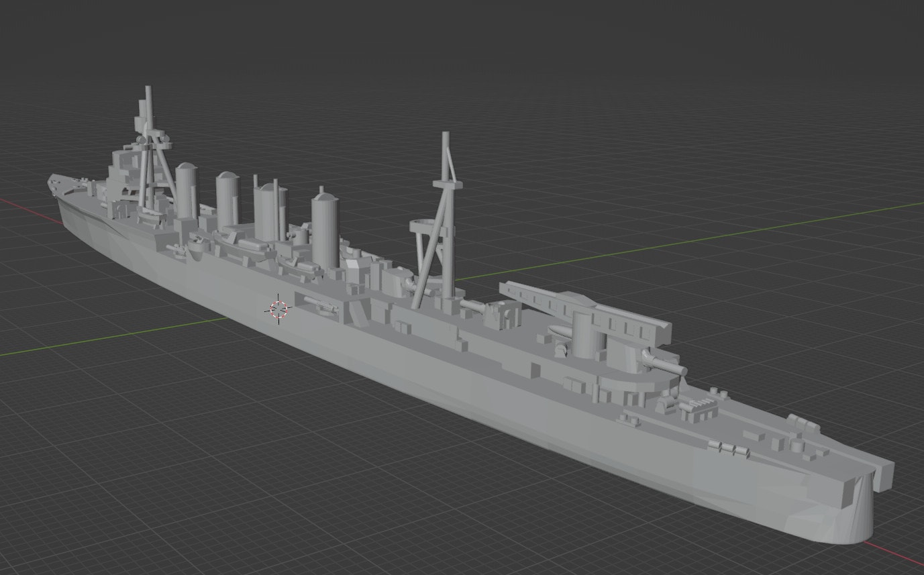Select the ship's foremast tripod structure
The image size is (924, 575).
point(151,154)
